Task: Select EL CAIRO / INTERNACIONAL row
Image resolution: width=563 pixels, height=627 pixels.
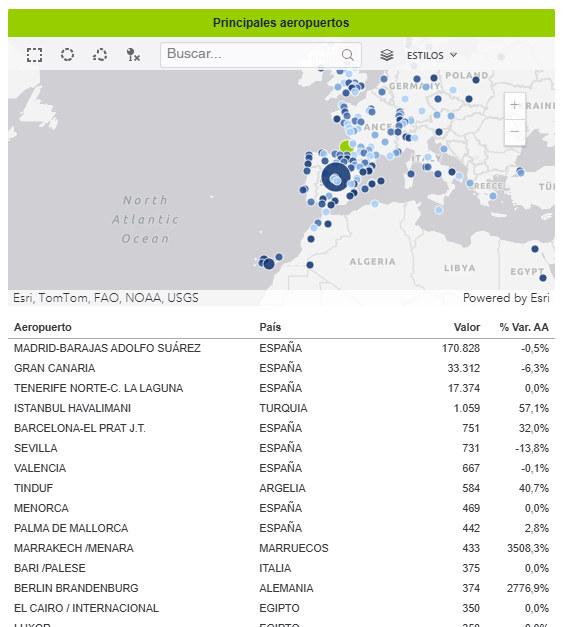Action: 282,608
